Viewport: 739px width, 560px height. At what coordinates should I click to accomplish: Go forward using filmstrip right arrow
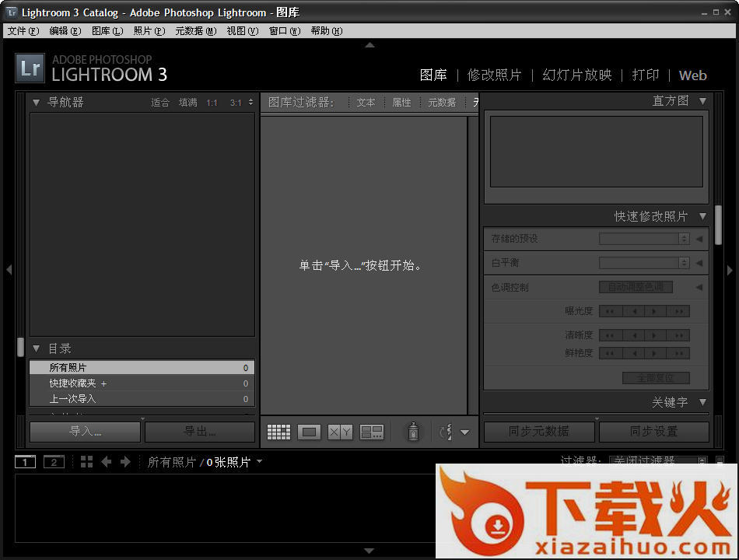click(x=125, y=461)
